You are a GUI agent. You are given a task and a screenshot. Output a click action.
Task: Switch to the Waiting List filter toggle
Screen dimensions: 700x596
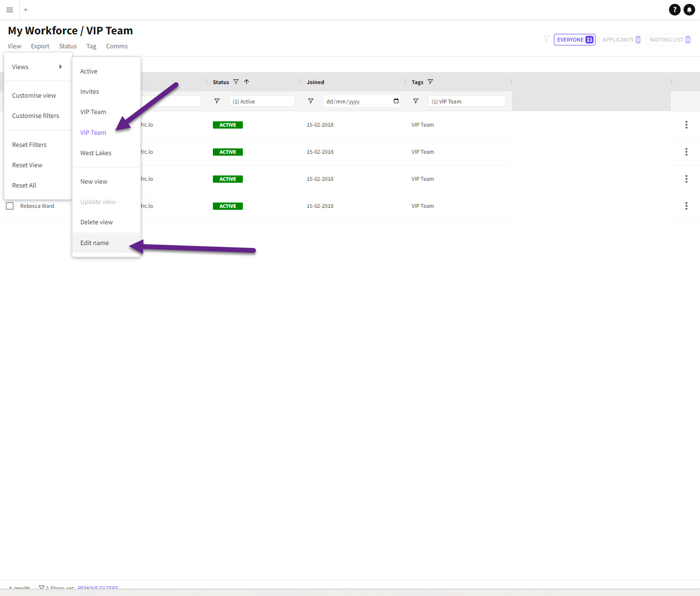669,40
